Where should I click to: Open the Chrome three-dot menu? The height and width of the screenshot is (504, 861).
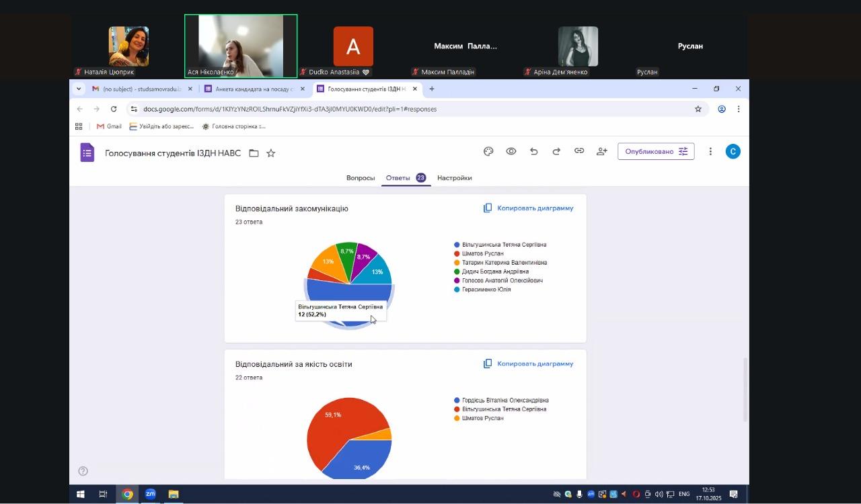tap(738, 109)
